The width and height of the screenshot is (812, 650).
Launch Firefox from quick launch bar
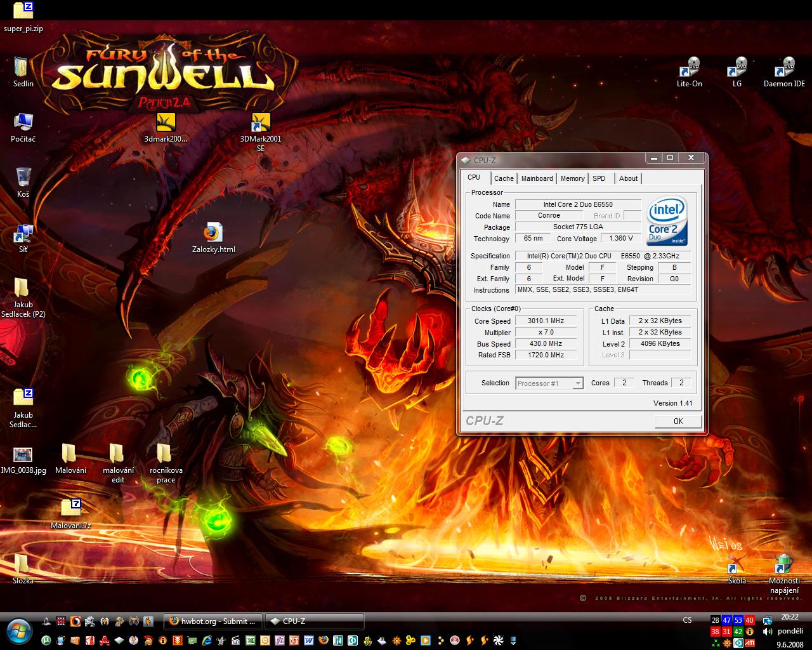point(323,640)
